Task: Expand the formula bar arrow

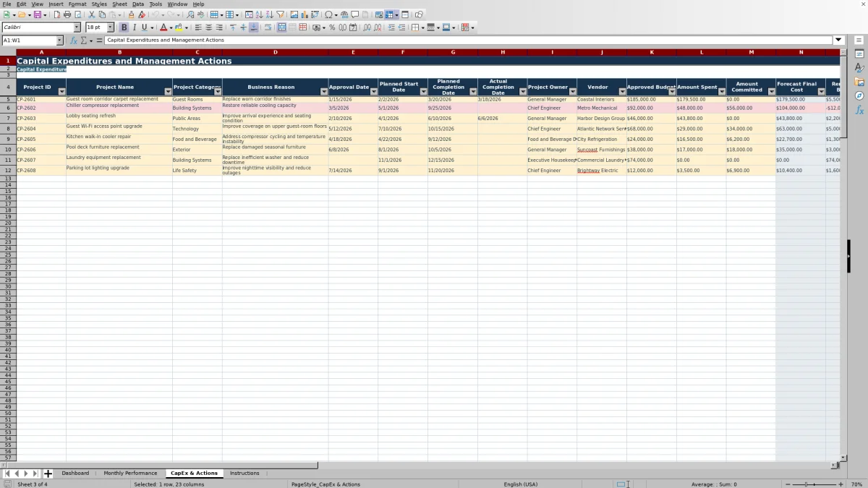Action: tap(838, 40)
